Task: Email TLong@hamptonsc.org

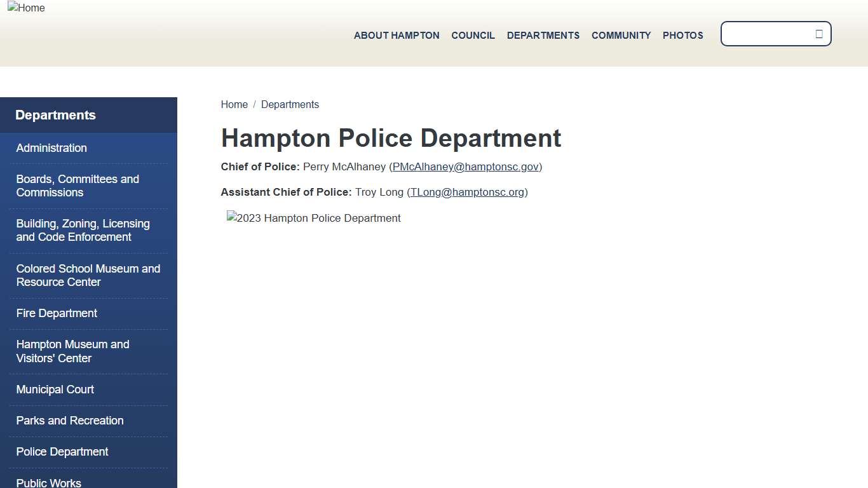Action: 467,192
